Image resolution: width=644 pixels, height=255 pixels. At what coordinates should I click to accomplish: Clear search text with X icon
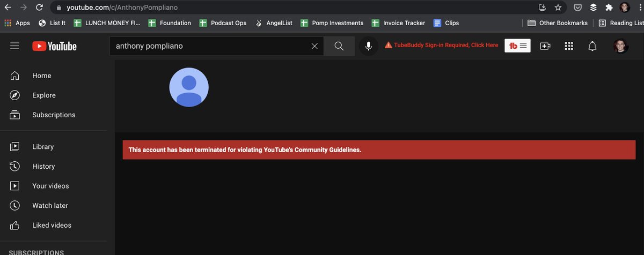point(314,46)
